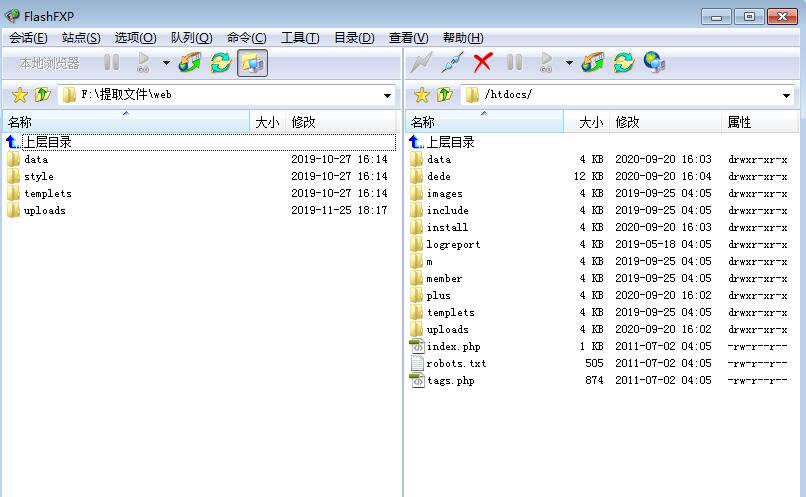This screenshot has width=806, height=497.
Task: Click the globe browser icon in remote toolbar
Action: 654,63
